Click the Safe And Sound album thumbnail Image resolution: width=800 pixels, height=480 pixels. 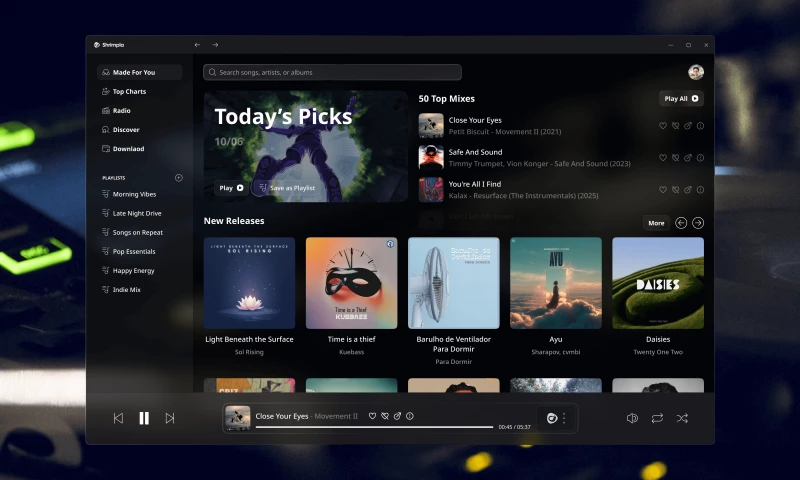(x=431, y=158)
